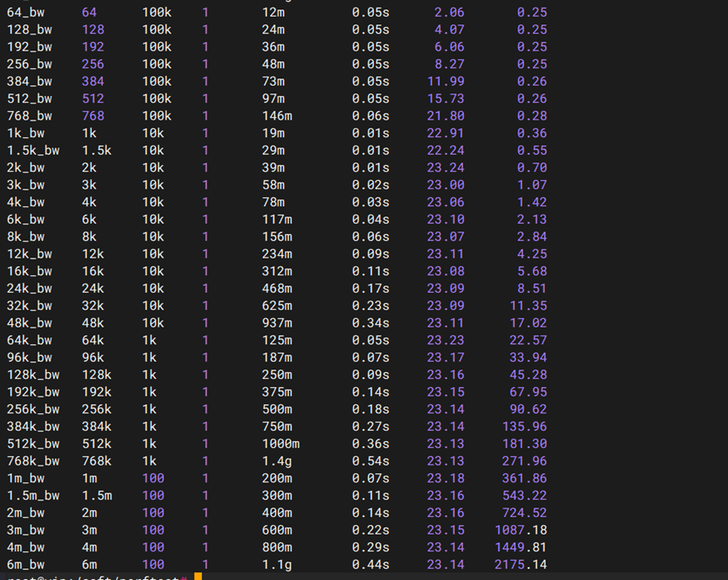Select the 937m value in 48k_bw row
This screenshot has width=728, height=580.
pos(277,323)
